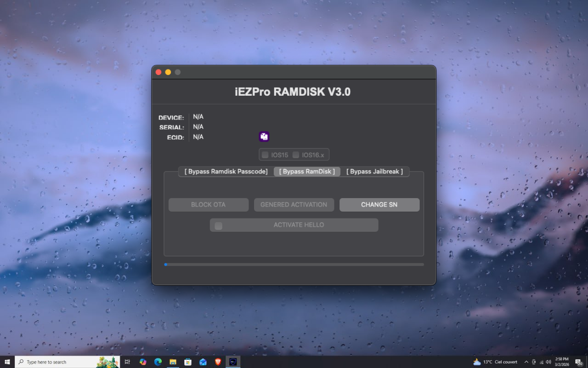This screenshot has width=588, height=368.
Task: Open Outlook from the taskbar
Action: coord(203,362)
